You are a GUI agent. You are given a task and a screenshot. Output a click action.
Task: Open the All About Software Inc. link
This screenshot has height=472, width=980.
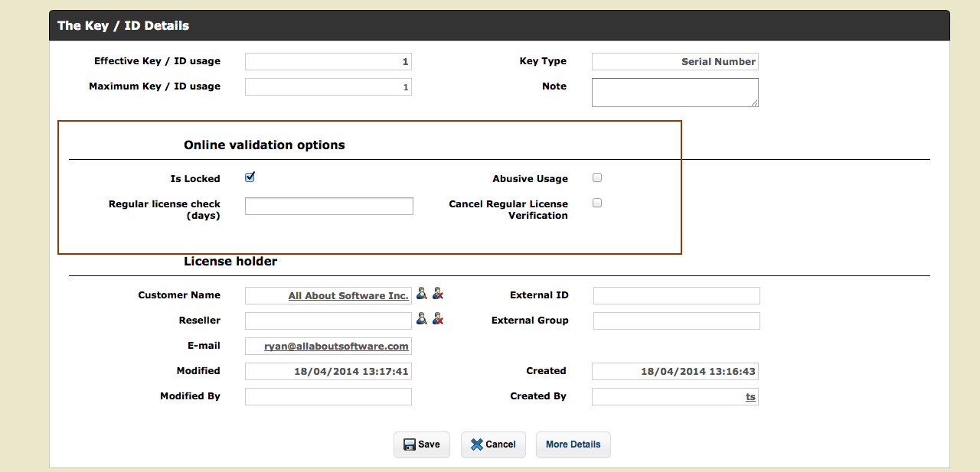point(348,296)
